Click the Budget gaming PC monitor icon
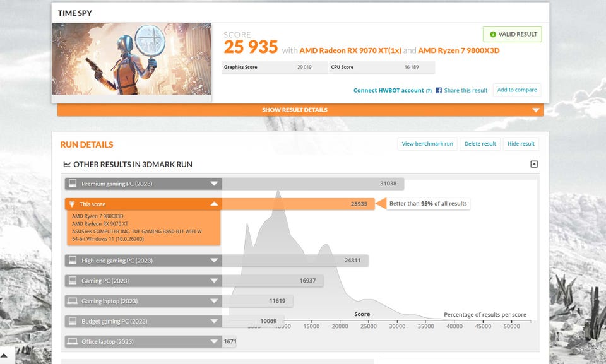Image resolution: width=606 pixels, height=364 pixels. 72,321
